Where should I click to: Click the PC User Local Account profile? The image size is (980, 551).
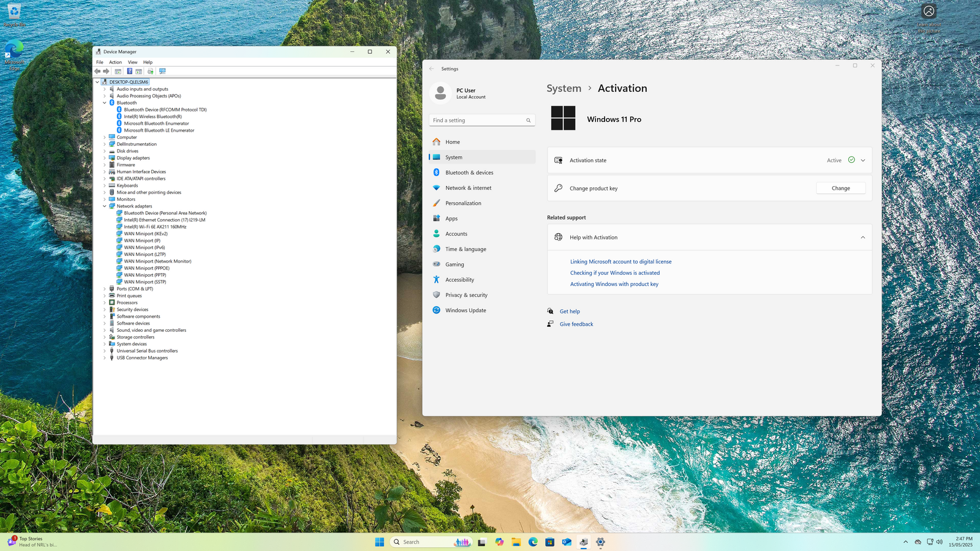(x=459, y=94)
